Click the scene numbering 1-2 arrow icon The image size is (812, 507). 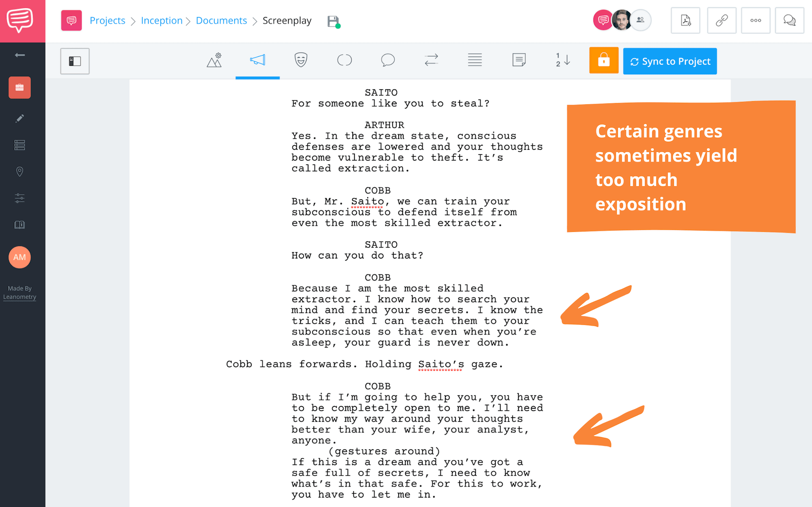pos(563,60)
